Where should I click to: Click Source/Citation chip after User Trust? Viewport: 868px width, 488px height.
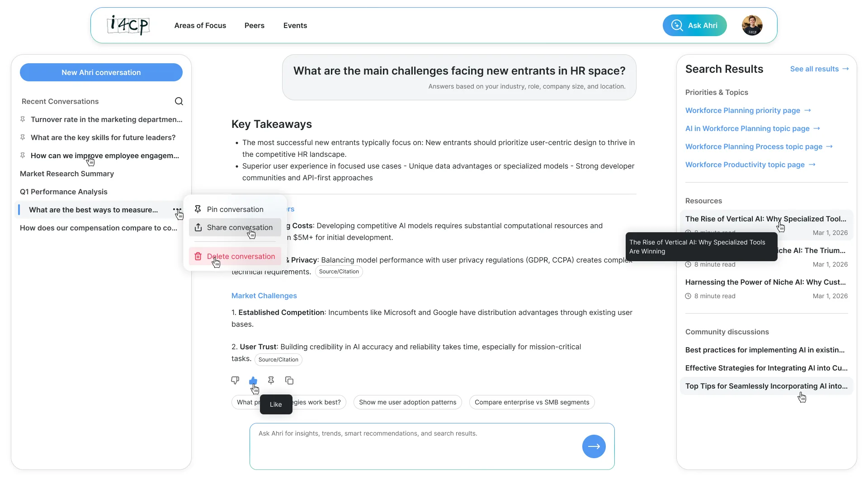[278, 360]
